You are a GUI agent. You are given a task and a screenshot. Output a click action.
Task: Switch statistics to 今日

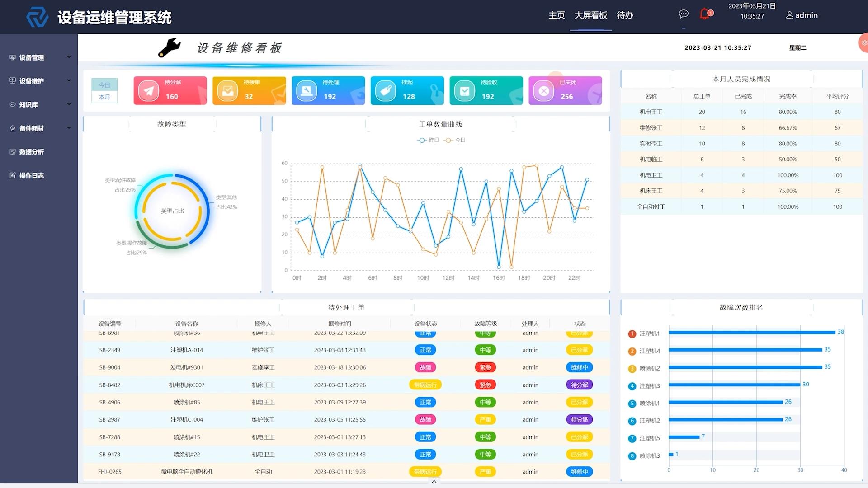104,85
